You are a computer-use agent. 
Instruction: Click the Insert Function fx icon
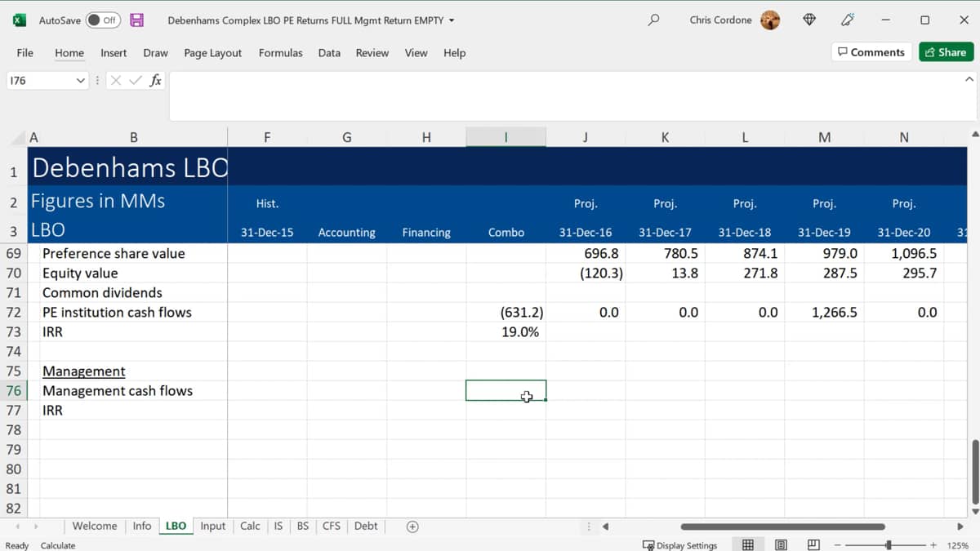155,80
